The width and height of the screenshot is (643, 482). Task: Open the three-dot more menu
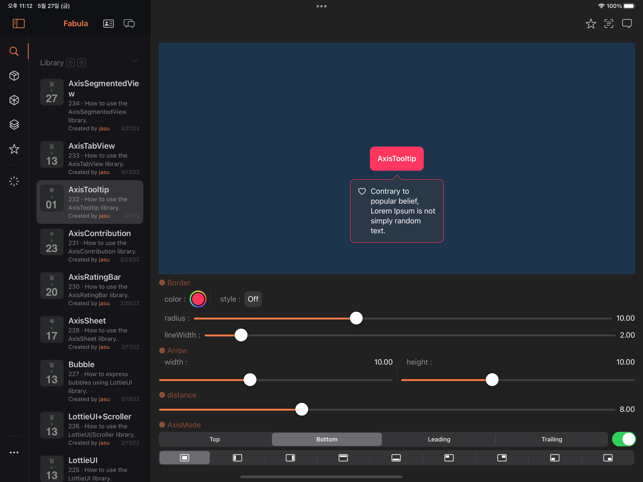pos(14,453)
